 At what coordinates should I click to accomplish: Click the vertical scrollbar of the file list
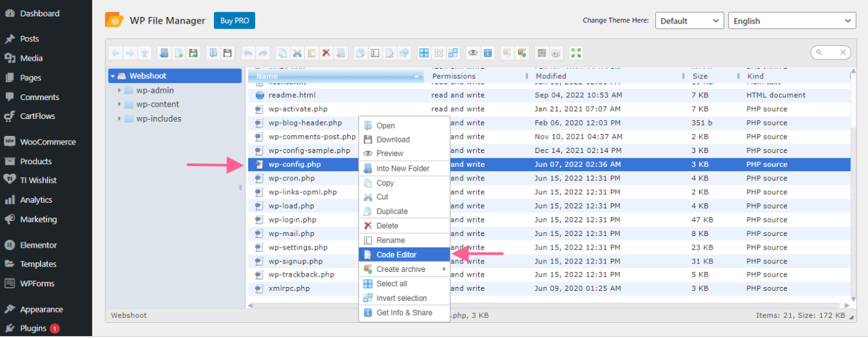point(852,212)
